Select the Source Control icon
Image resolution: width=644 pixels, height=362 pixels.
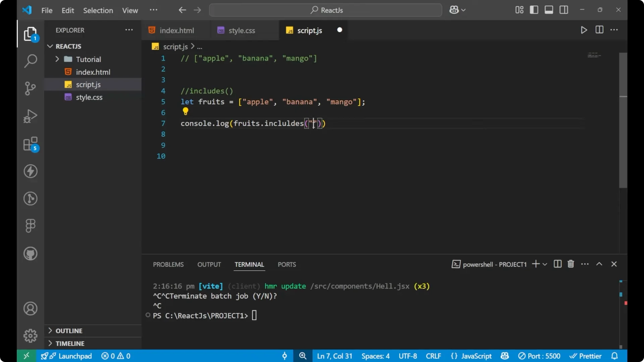[x=30, y=88]
